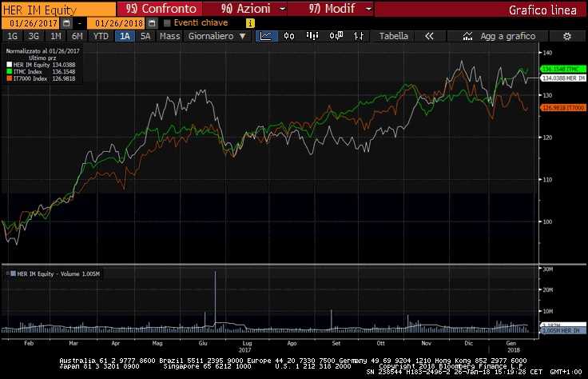Select the candle-with-volume chart icon

[336, 36]
